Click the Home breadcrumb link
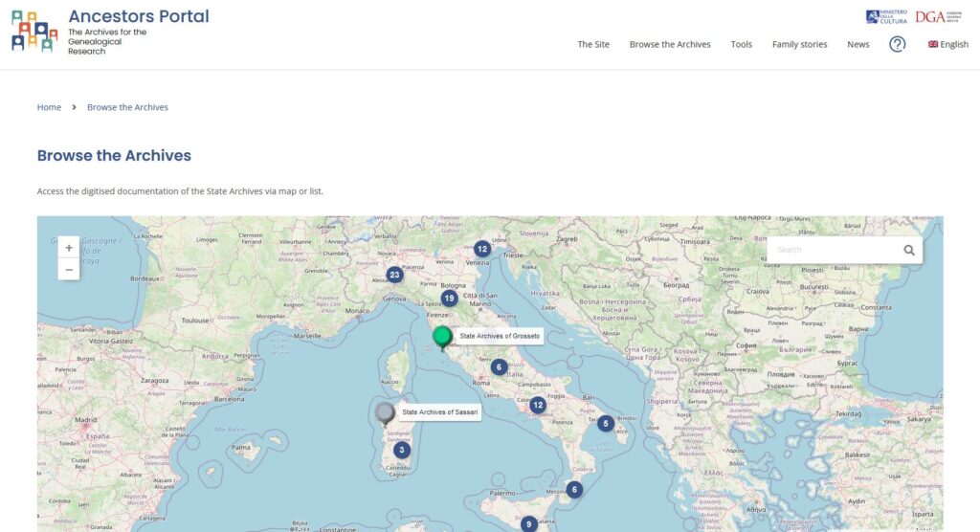 tap(49, 107)
